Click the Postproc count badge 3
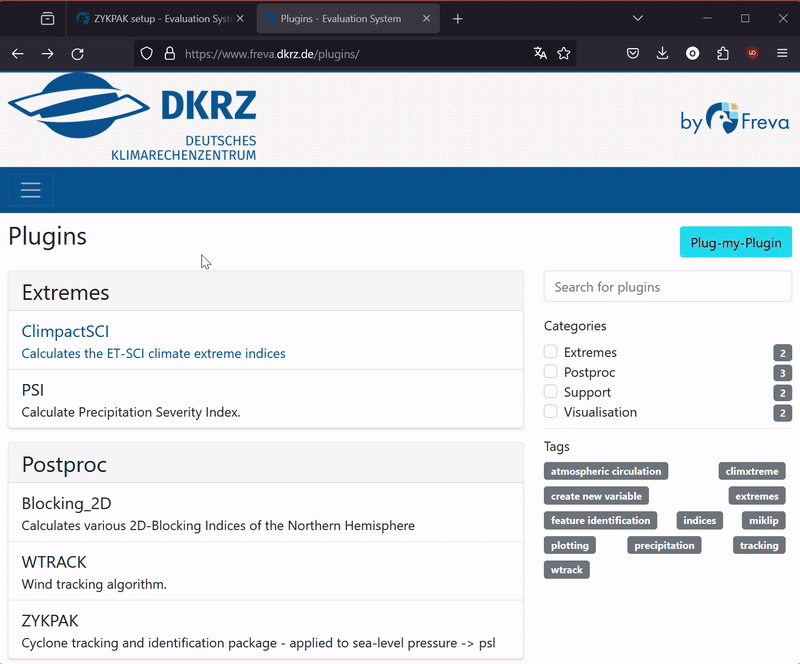 pyautogui.click(x=783, y=373)
